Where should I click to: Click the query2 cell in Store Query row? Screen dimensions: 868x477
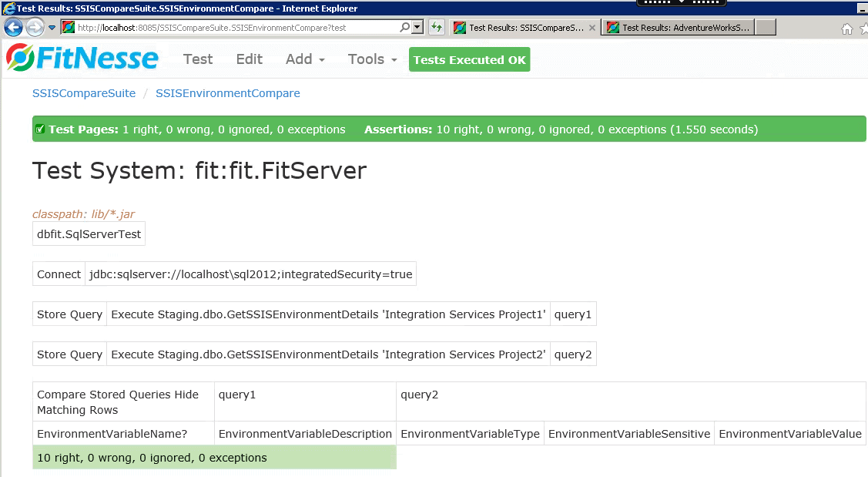pos(573,354)
